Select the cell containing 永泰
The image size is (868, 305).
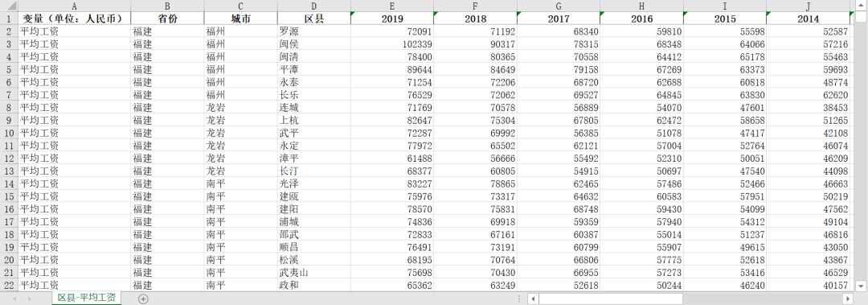pos(314,82)
